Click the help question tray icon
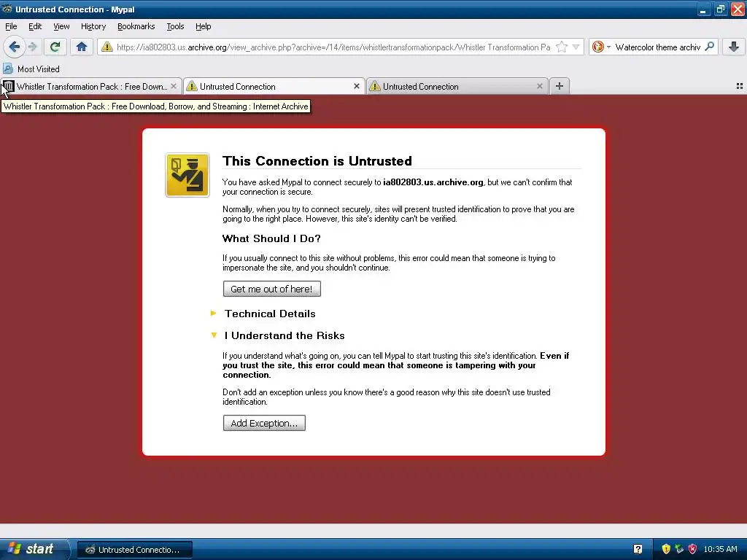The image size is (747, 560). tap(638, 549)
